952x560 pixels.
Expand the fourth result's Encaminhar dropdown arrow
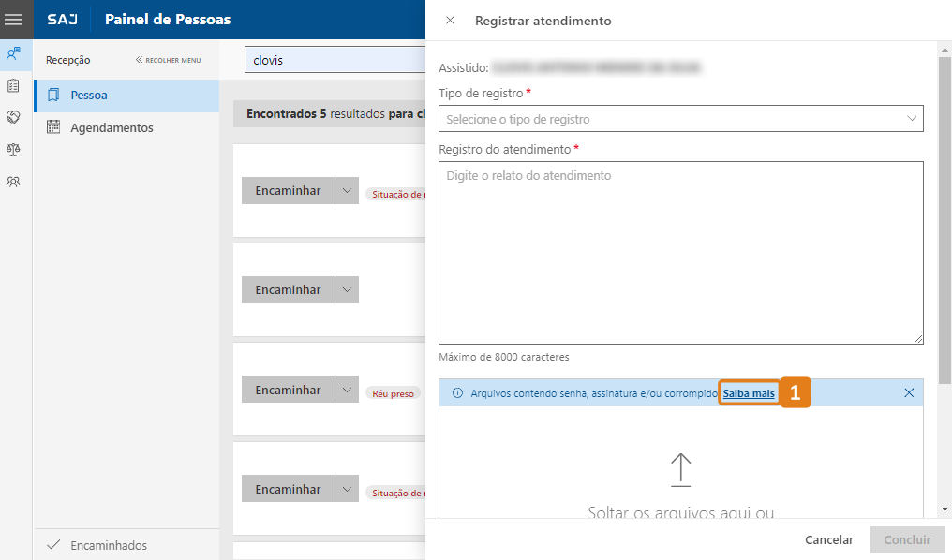click(x=347, y=489)
